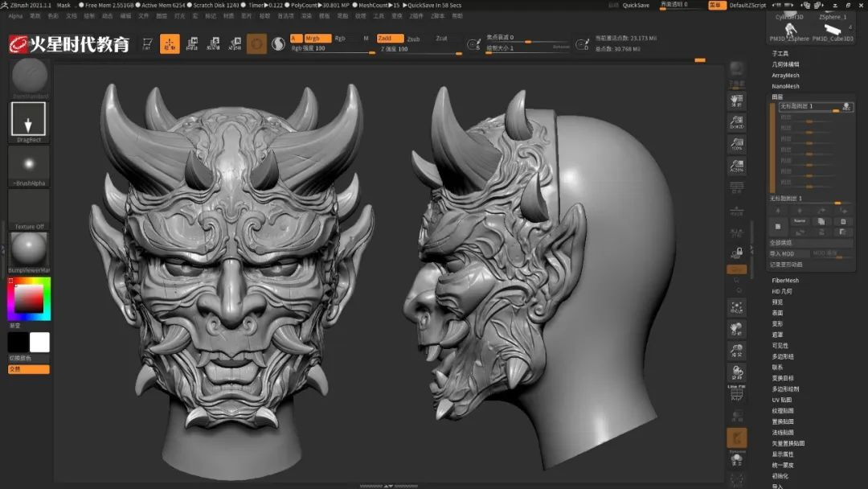Click the Rotate view icon in right shelf
This screenshot has height=489, width=868.
pyautogui.click(x=736, y=372)
